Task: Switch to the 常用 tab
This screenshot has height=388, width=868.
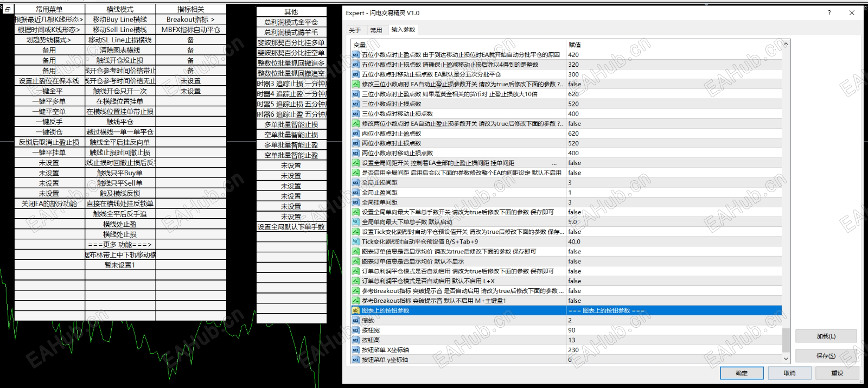Action: click(376, 30)
